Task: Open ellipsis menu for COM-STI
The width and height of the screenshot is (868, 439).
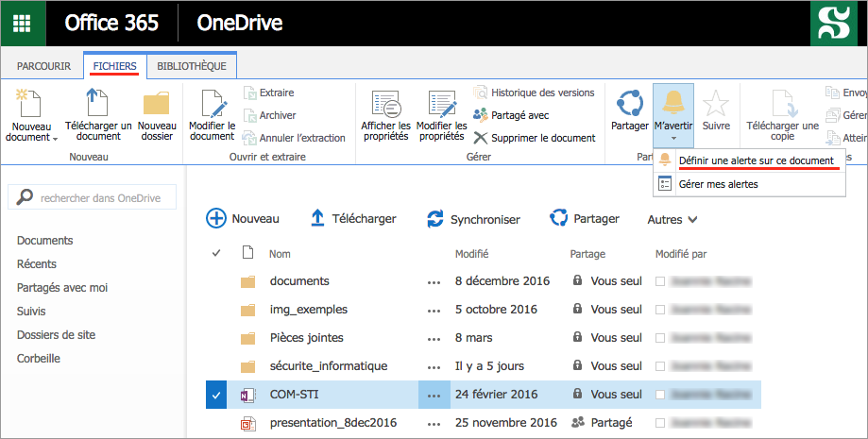Action: coord(434,395)
